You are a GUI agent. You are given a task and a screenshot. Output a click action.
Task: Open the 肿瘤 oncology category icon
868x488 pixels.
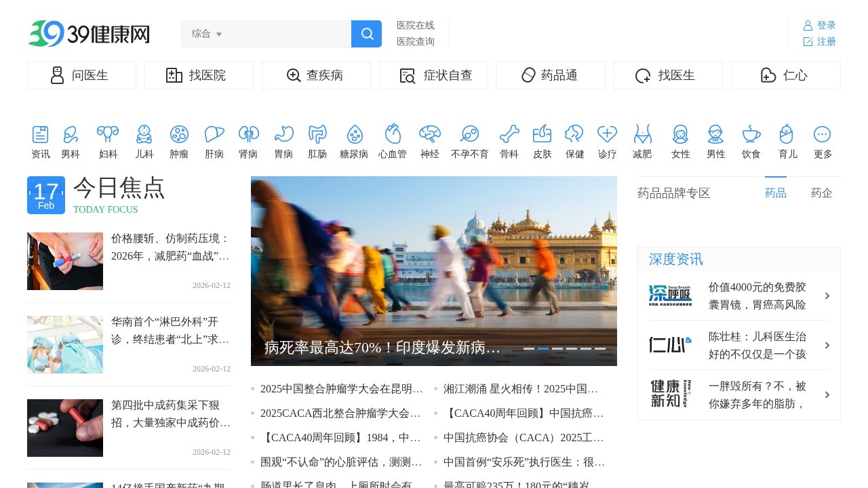point(179,134)
